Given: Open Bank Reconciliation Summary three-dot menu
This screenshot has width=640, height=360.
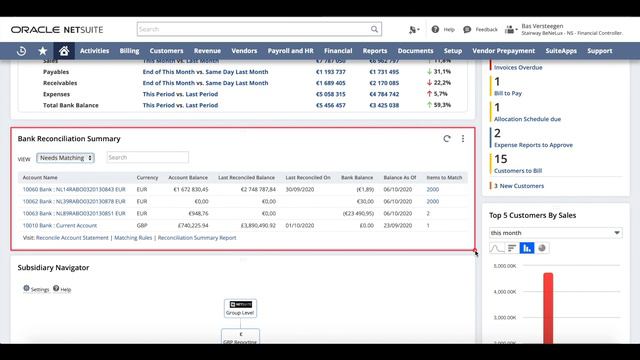Looking at the screenshot, I should point(463,139).
